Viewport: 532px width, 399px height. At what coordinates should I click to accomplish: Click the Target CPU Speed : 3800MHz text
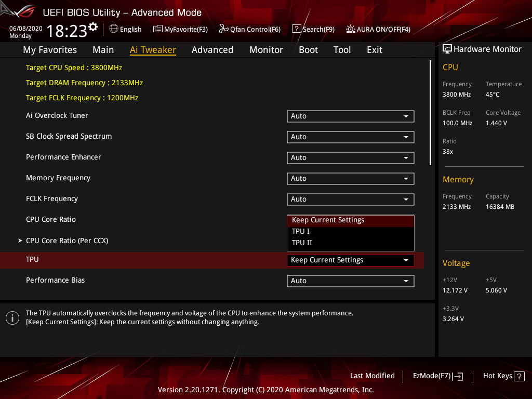[x=74, y=68]
